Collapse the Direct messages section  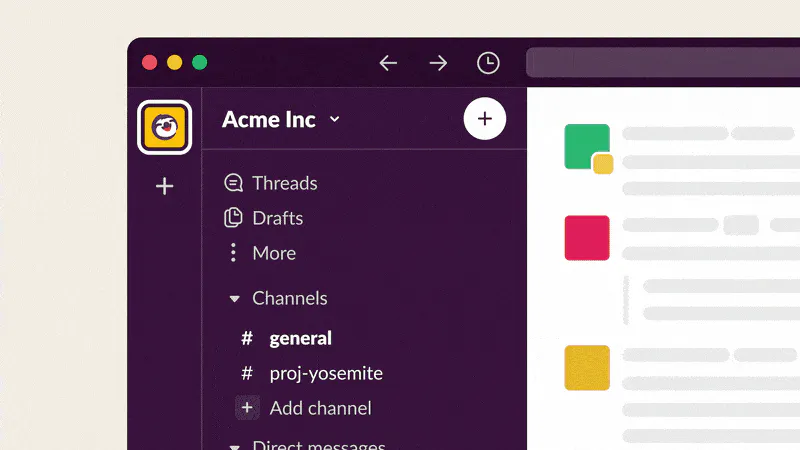235,446
